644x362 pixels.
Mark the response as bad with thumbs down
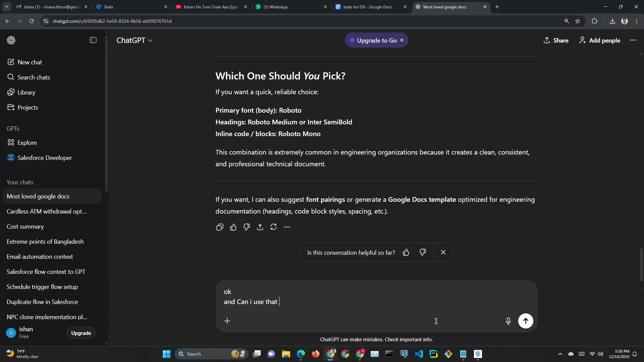(247, 228)
